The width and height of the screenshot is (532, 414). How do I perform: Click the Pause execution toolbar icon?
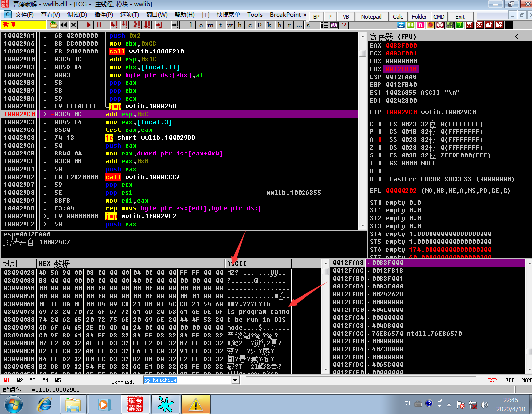click(x=99, y=25)
